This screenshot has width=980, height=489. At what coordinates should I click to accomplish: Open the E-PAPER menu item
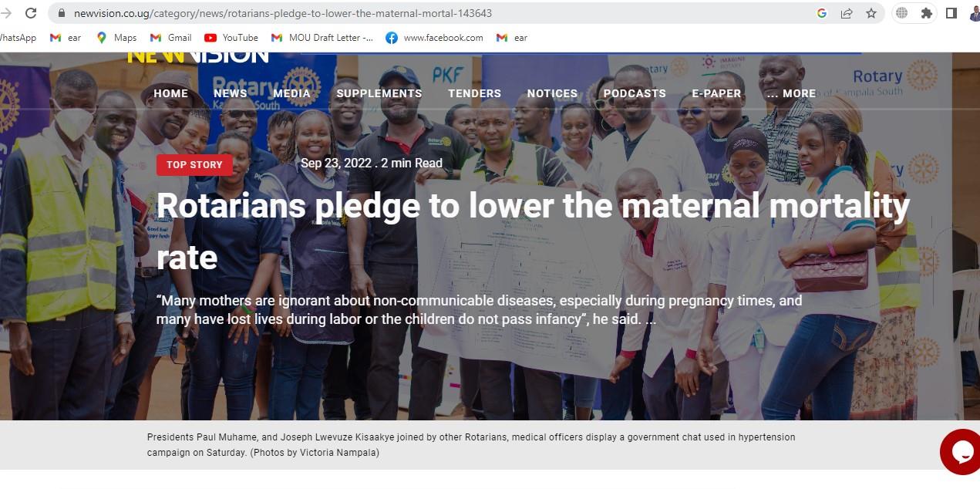point(716,93)
